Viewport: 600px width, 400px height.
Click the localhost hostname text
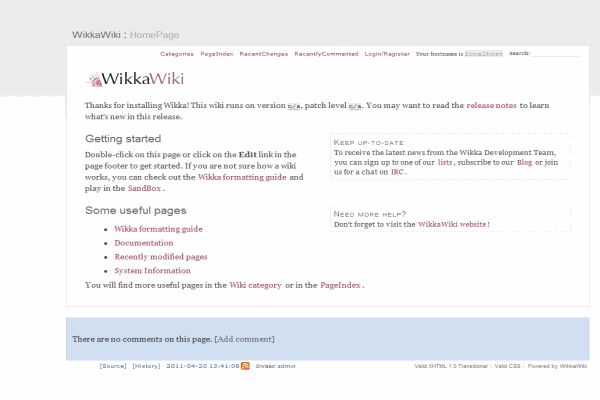click(484, 54)
